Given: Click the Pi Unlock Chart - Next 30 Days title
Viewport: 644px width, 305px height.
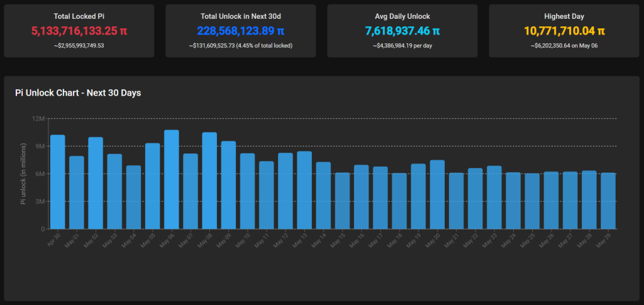Looking at the screenshot, I should [x=78, y=93].
